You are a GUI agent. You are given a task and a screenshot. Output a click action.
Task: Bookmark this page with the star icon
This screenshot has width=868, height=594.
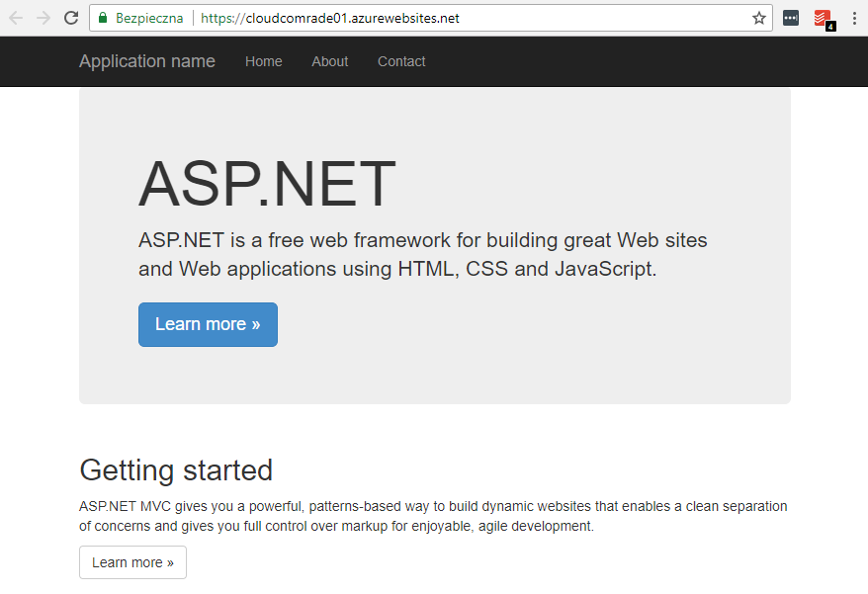coord(759,18)
